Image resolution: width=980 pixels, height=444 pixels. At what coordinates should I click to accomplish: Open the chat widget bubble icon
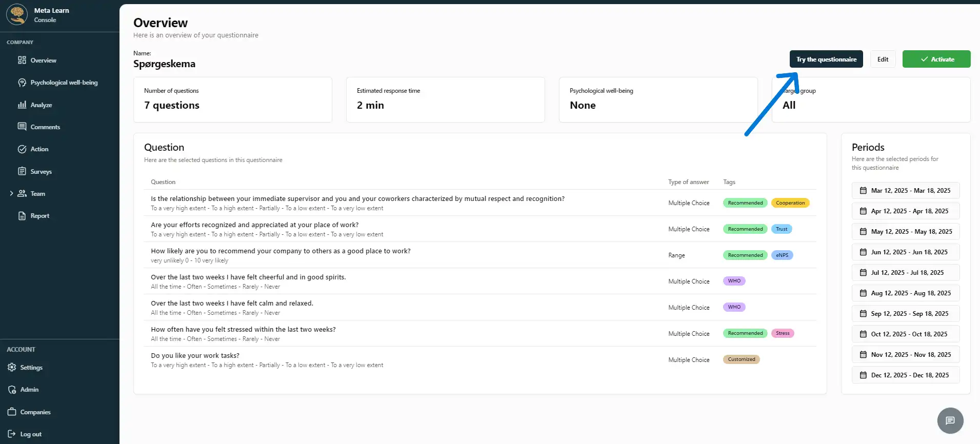pos(950,420)
